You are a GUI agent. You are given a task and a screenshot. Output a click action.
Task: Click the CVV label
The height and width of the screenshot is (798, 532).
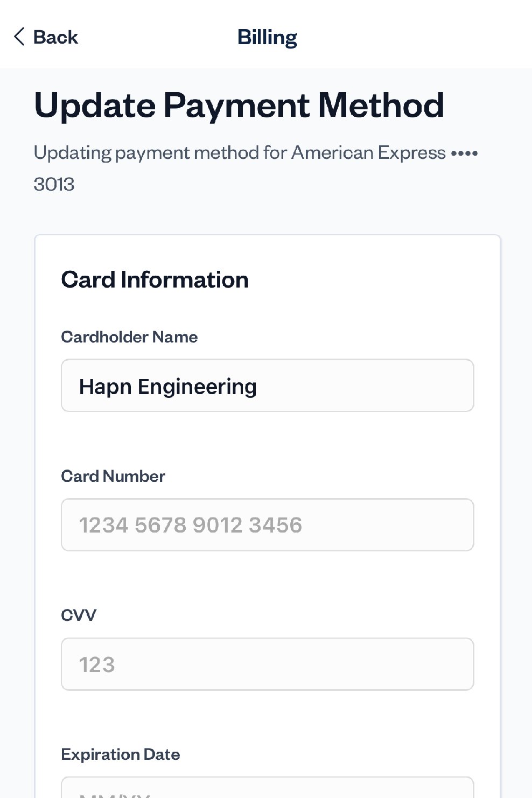point(79,615)
